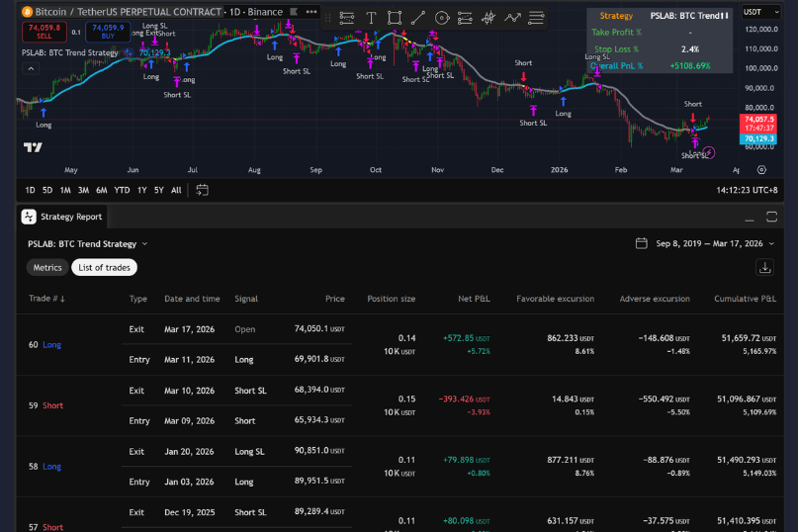
Task: Collapse the indicator legend arrow
Action: click(30, 68)
